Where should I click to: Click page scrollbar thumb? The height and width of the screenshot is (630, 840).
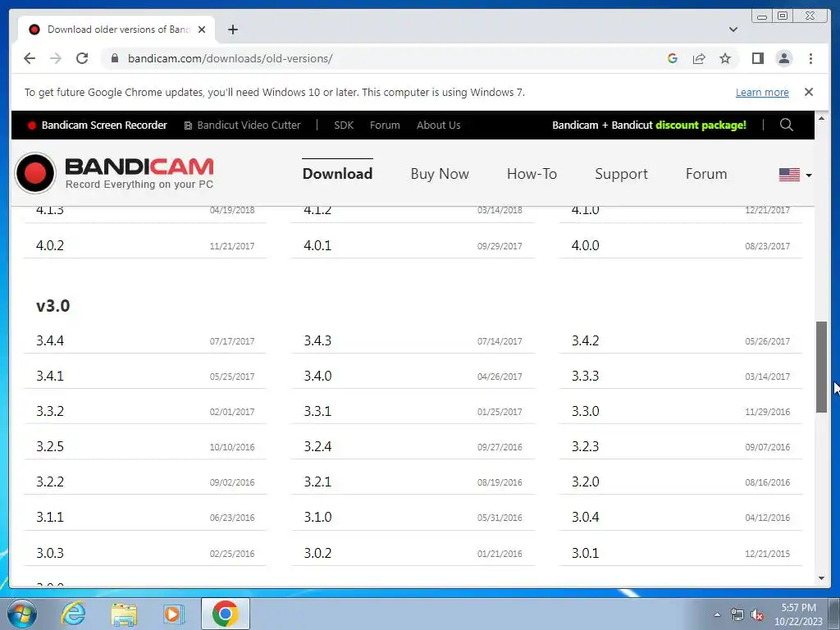[821, 367]
